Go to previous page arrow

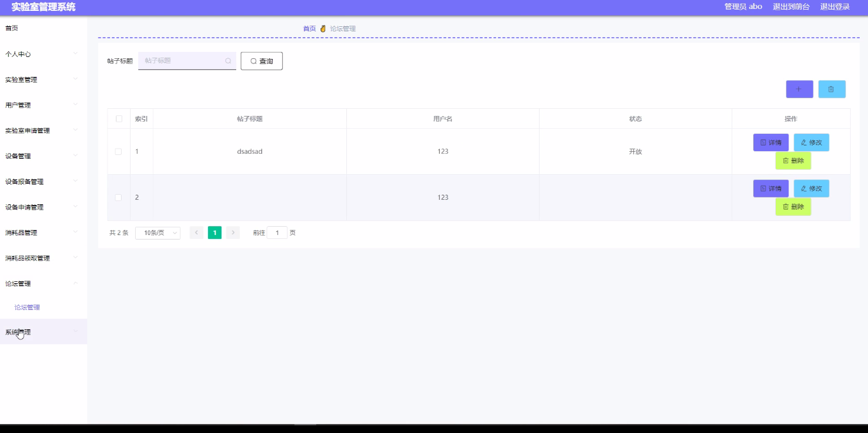197,233
